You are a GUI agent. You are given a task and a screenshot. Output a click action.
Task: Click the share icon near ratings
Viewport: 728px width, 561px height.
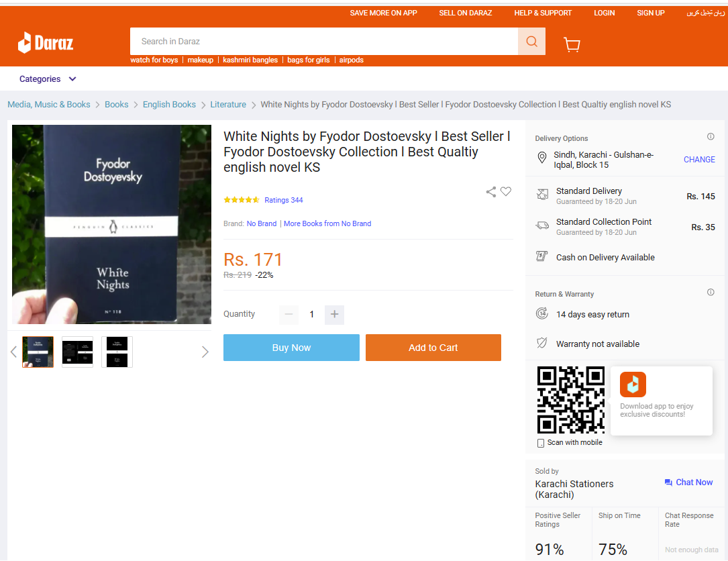tap(490, 191)
